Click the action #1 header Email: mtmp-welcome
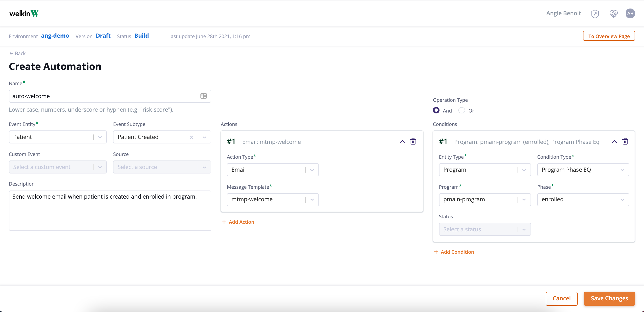Viewport: 644px width, 312px height. (271, 142)
